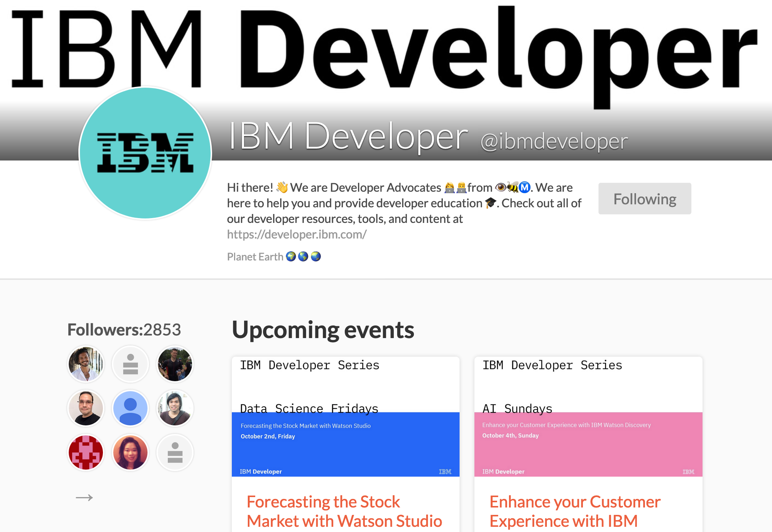Image resolution: width=772 pixels, height=532 pixels.
Task: Open the developer.ibm.com link
Action: coord(297,234)
